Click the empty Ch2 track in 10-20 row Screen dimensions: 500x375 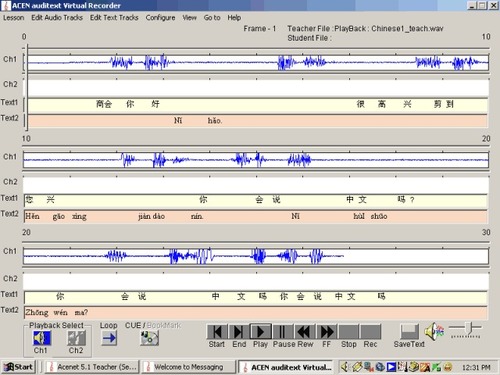pos(256,185)
